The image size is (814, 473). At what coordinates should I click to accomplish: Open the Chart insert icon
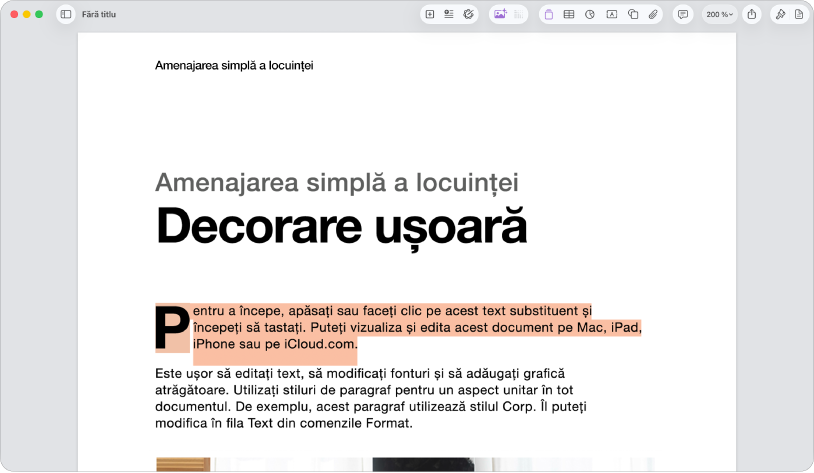(590, 15)
